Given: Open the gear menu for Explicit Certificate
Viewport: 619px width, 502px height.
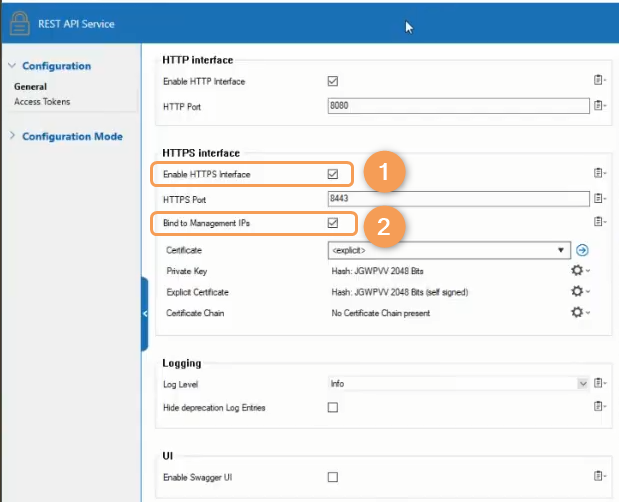Looking at the screenshot, I should point(578,291).
